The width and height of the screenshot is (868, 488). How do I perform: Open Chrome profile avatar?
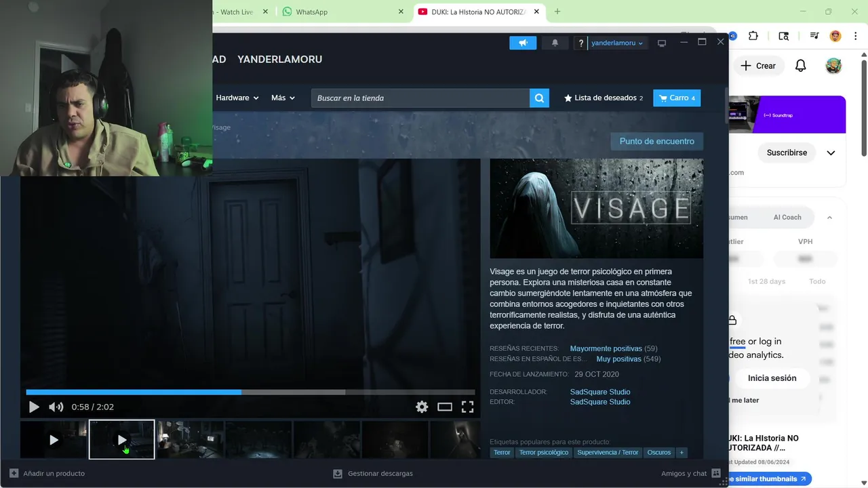pos(835,36)
